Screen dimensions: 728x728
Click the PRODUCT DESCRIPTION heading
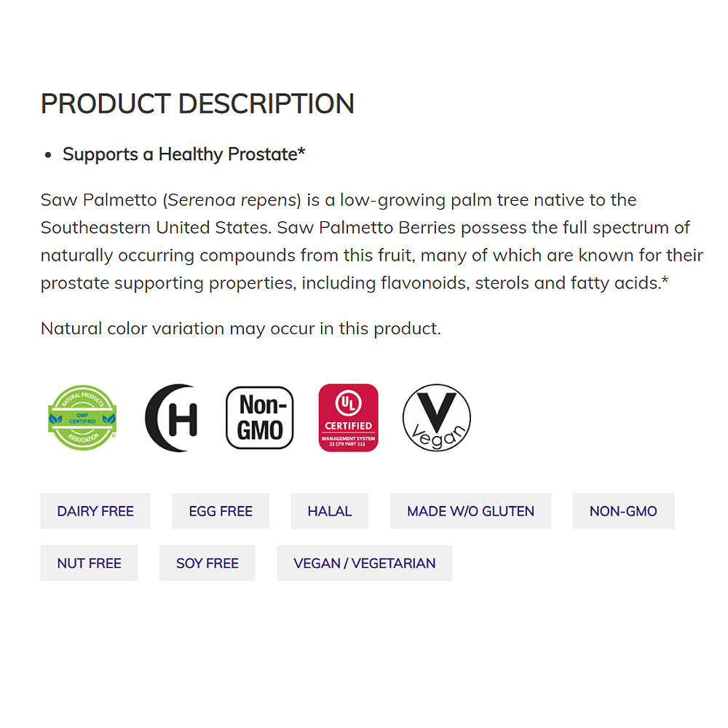click(x=197, y=103)
